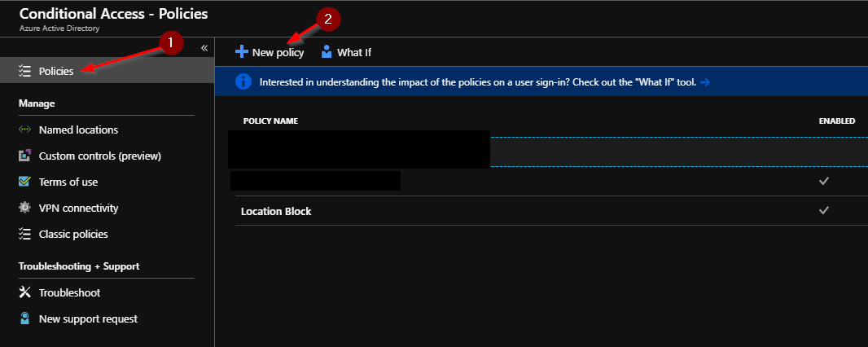Click the POLICY NAME column header
This screenshot has height=347, width=868.
(270, 121)
